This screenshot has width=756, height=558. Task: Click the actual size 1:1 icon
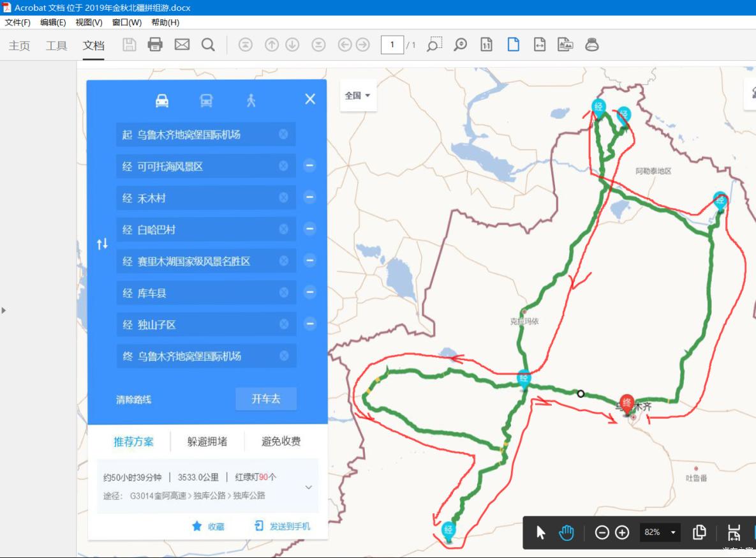coord(486,45)
